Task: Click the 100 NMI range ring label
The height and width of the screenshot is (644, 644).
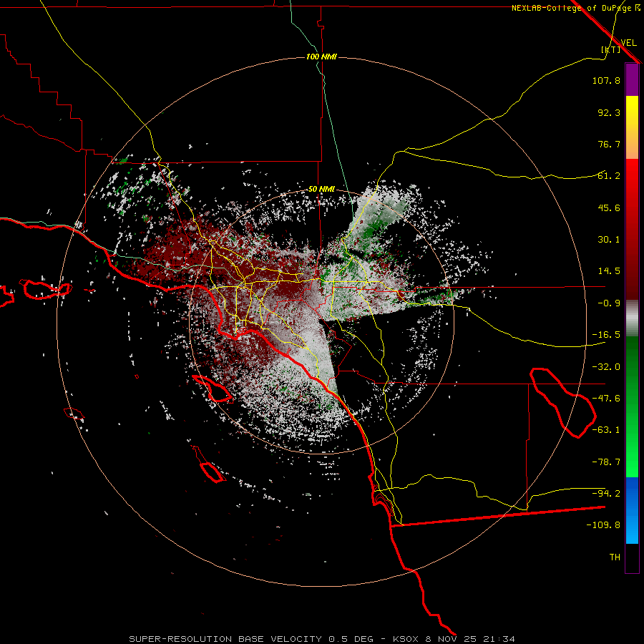Action: [x=321, y=57]
